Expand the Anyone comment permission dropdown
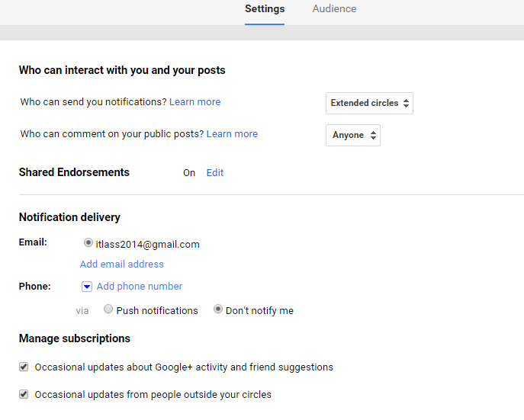This screenshot has width=524, height=420. (353, 135)
